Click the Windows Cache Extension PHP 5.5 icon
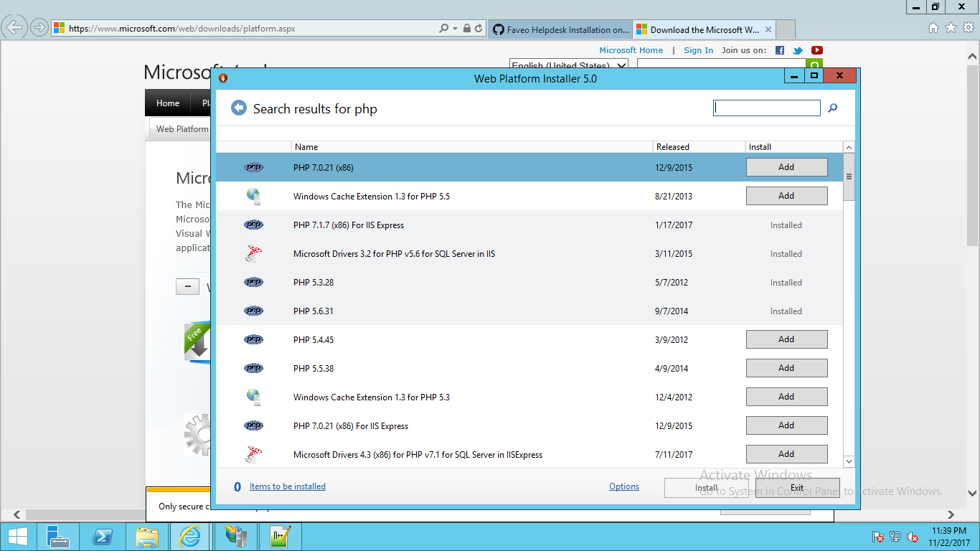This screenshot has height=551, width=980. click(253, 196)
